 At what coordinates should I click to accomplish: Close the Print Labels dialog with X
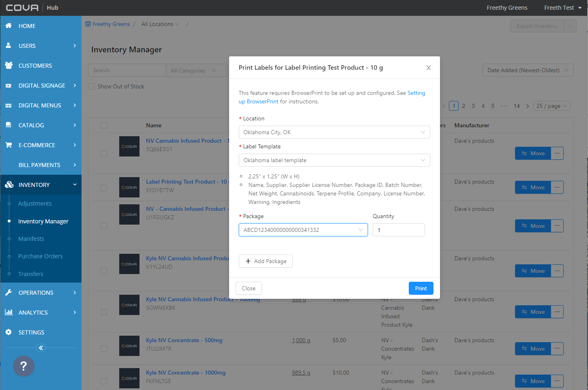428,68
